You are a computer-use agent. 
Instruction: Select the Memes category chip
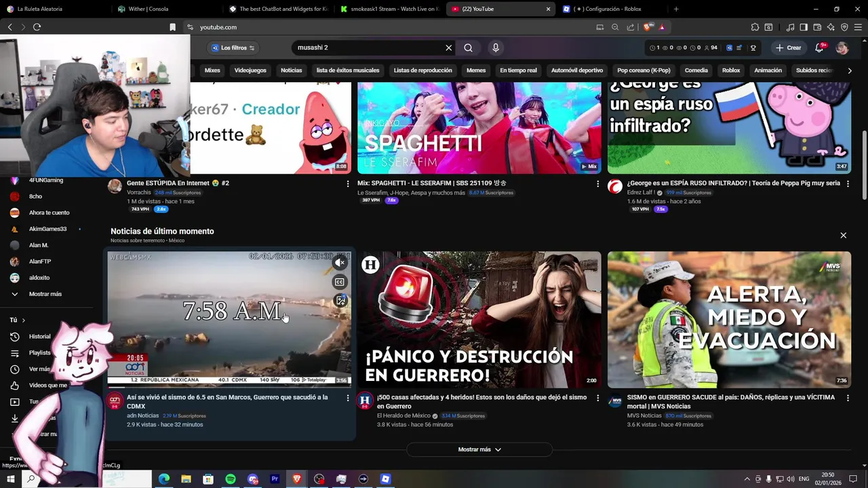(476, 70)
